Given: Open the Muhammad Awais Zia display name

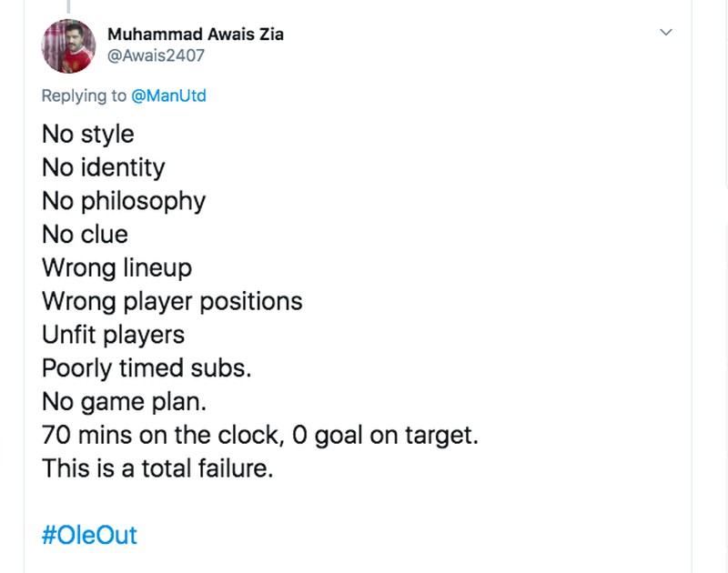Looking at the screenshot, I should (196, 35).
